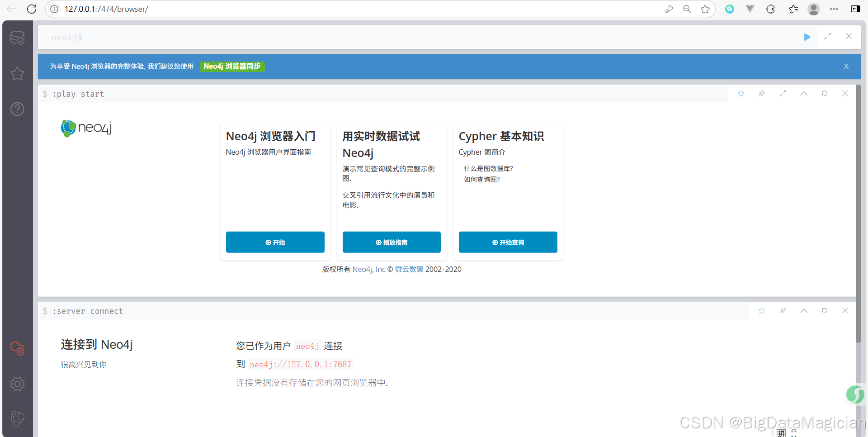This screenshot has width=868, height=437.
Task: Click the neo4j logo in the guide
Action: 86,128
